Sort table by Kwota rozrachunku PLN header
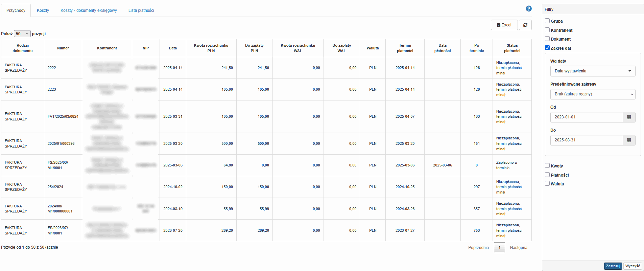Screen dimensions: 644x271 point(211,48)
